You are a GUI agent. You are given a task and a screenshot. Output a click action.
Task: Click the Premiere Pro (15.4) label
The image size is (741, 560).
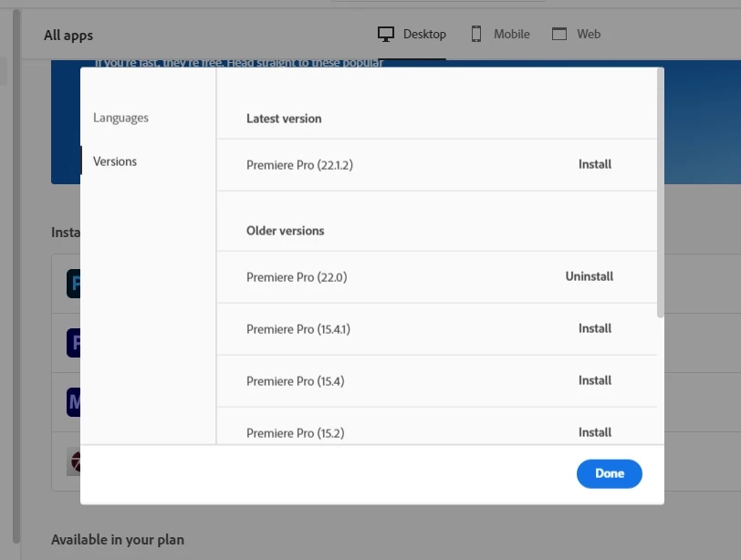(x=296, y=381)
